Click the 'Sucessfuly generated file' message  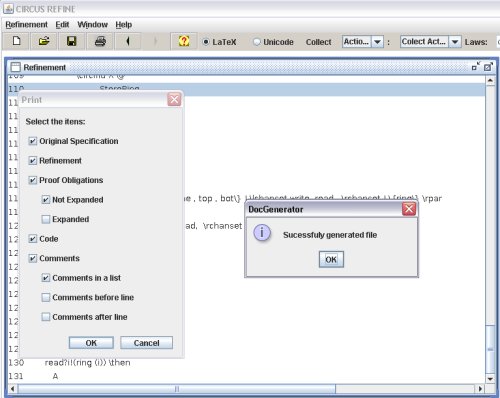click(x=330, y=235)
